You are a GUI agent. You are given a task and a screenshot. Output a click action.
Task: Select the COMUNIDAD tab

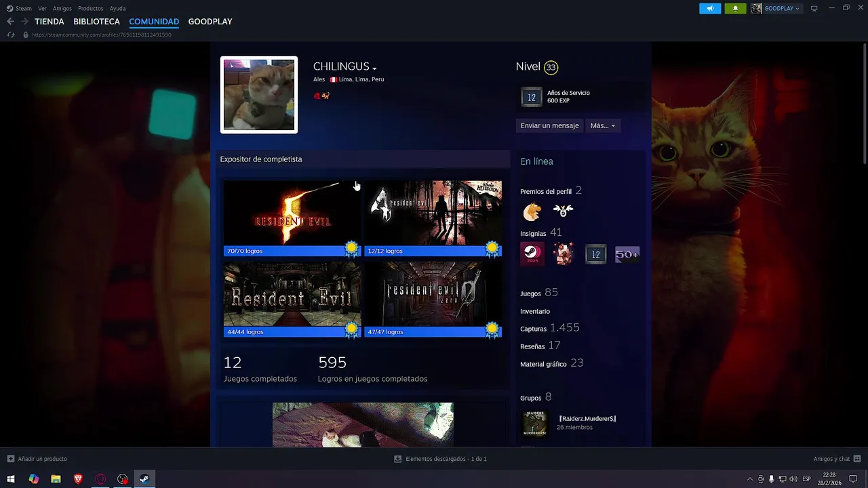coord(154,22)
